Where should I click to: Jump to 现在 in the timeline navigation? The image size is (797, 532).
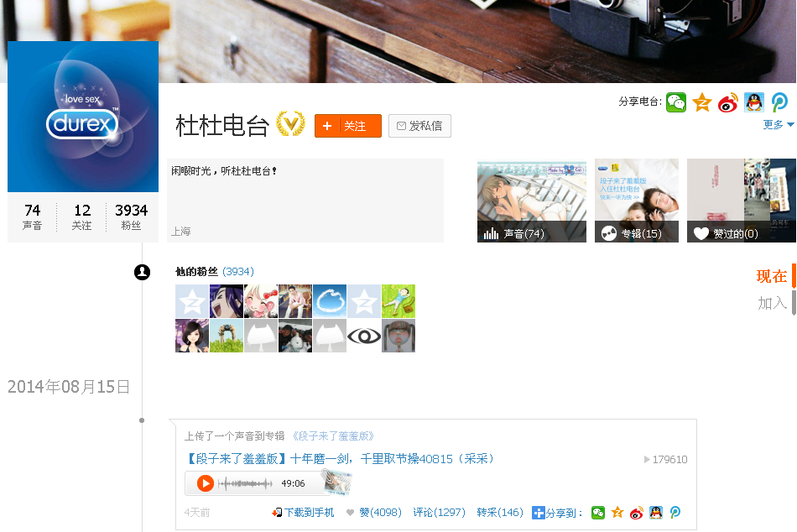[x=772, y=276]
